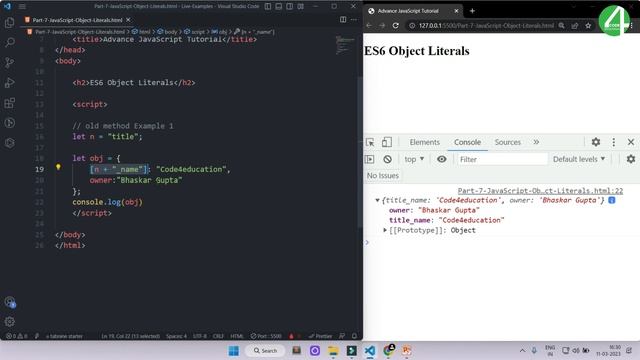This screenshot has height=360, width=640.
Task: Change the HTML language mode in the status bar
Action: tap(237, 336)
